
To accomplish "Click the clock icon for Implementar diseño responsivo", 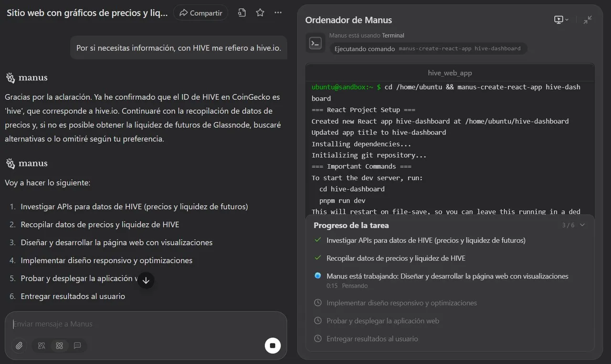I will click(x=318, y=303).
